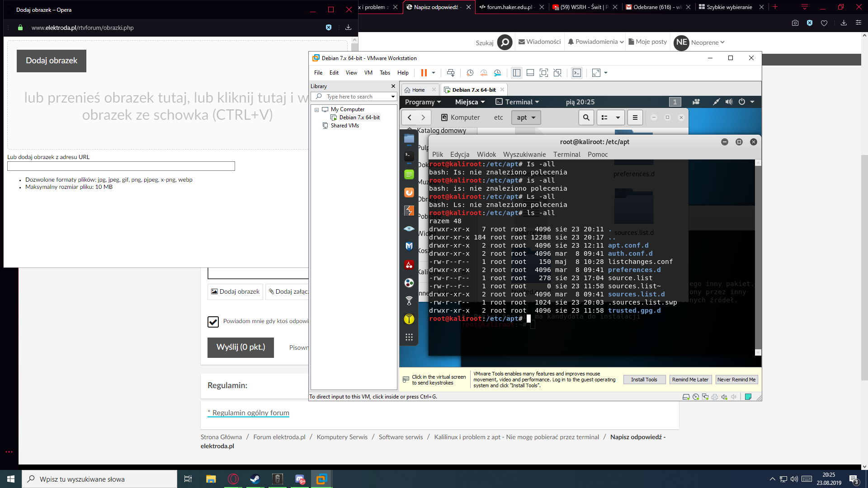Close the VMware Library panel
This screenshot has width=868, height=488.
(x=393, y=86)
